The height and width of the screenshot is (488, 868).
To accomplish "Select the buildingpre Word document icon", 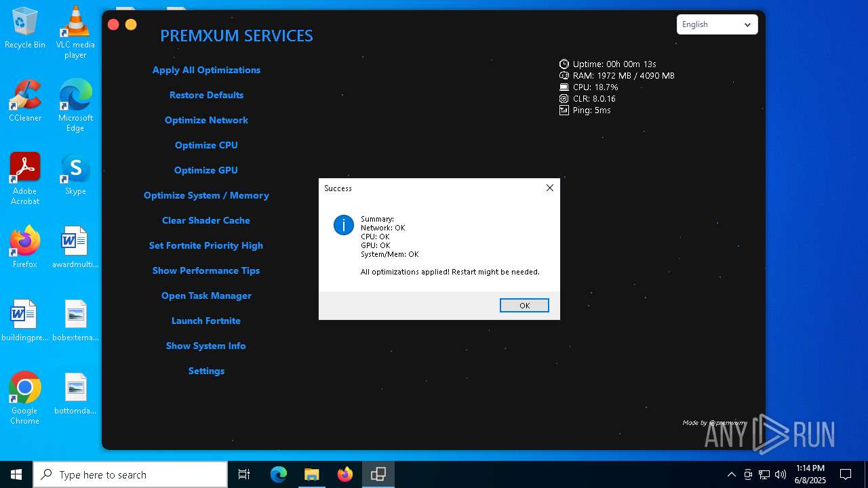I will point(24,321).
